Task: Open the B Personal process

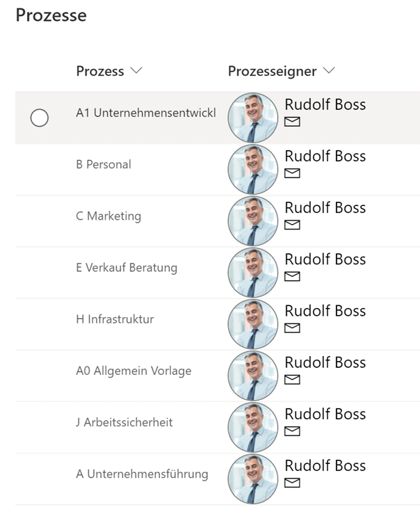Action: (104, 164)
